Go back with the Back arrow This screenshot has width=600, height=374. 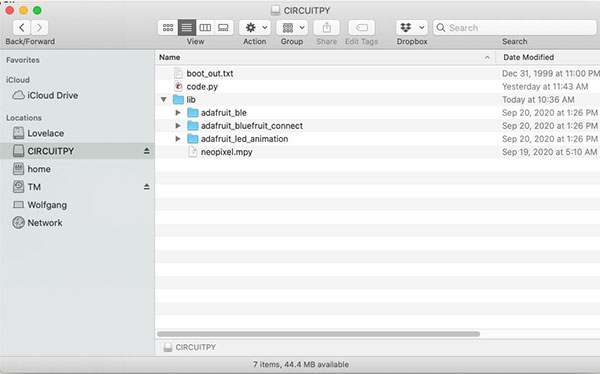[22, 28]
